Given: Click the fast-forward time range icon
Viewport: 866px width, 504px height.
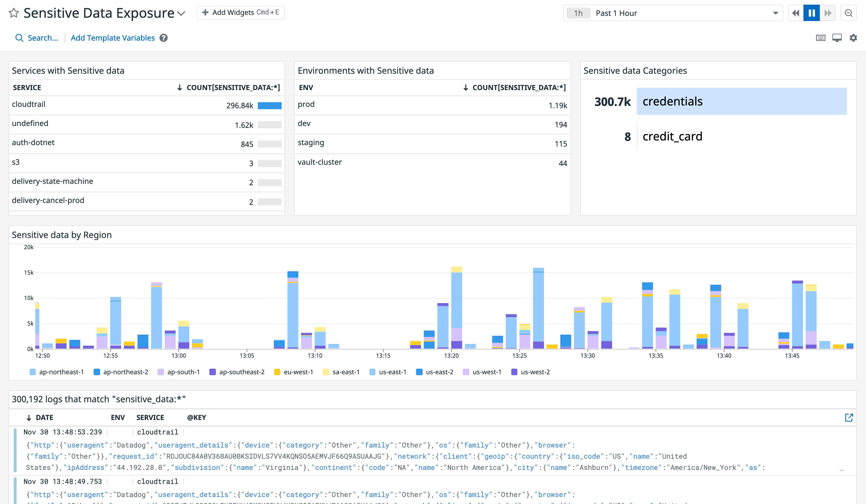Looking at the screenshot, I should (828, 13).
